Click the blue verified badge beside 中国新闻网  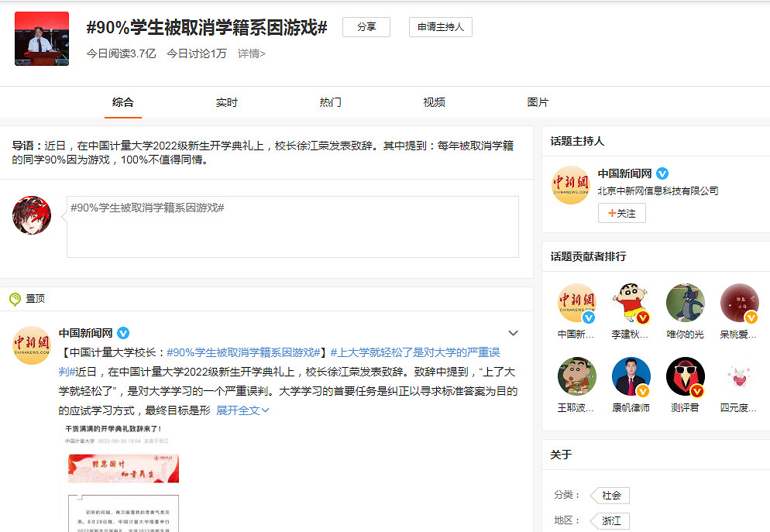[x=662, y=173]
